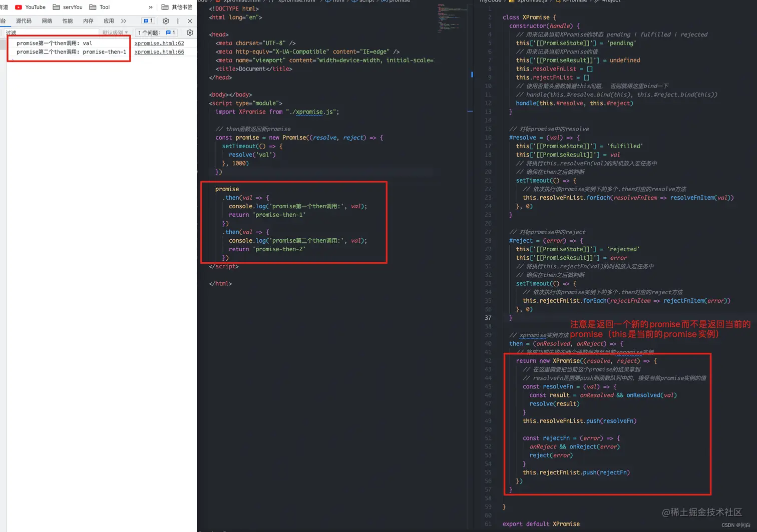The image size is (757, 532).
Task: Click the 'export default XPromise' line
Action: coord(541,524)
